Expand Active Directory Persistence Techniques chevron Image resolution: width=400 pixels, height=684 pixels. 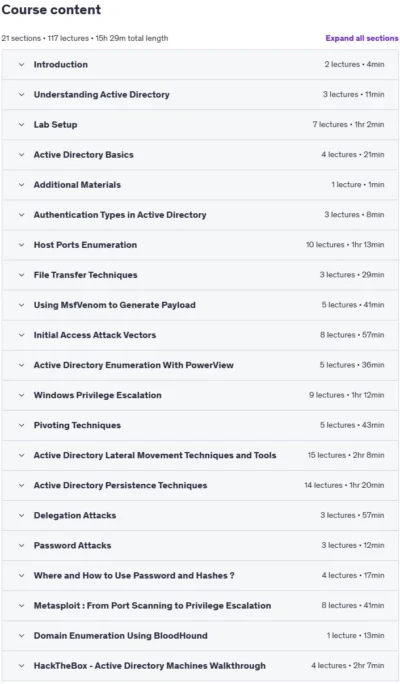click(21, 486)
